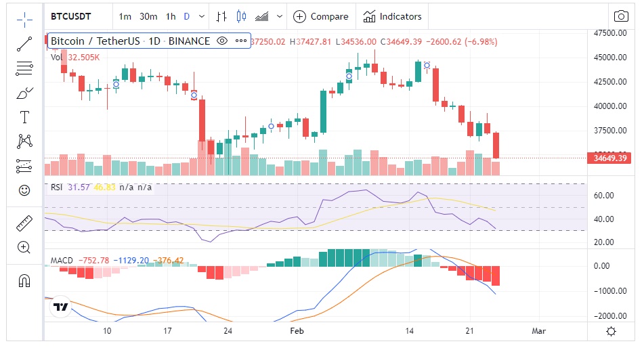Click the Mar date label on time axis
Image resolution: width=644 pixels, height=350 pixels.
(x=538, y=330)
